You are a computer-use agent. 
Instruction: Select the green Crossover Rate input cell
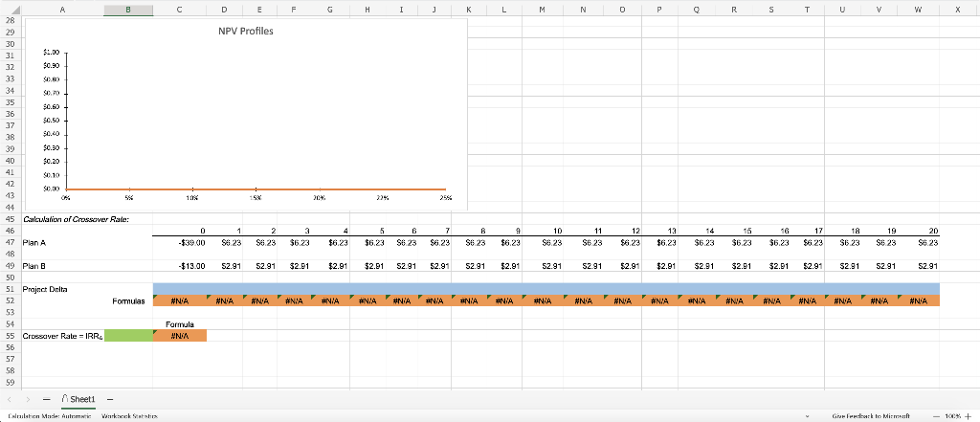[x=128, y=336]
